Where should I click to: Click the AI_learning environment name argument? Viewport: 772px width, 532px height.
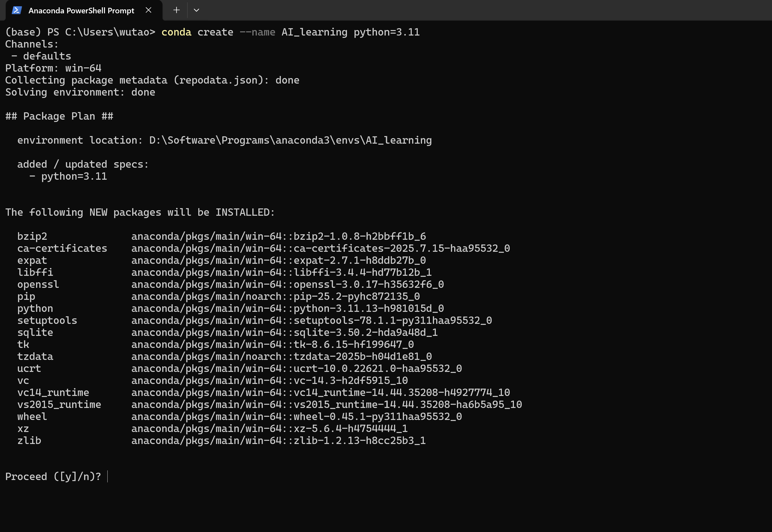pos(314,32)
